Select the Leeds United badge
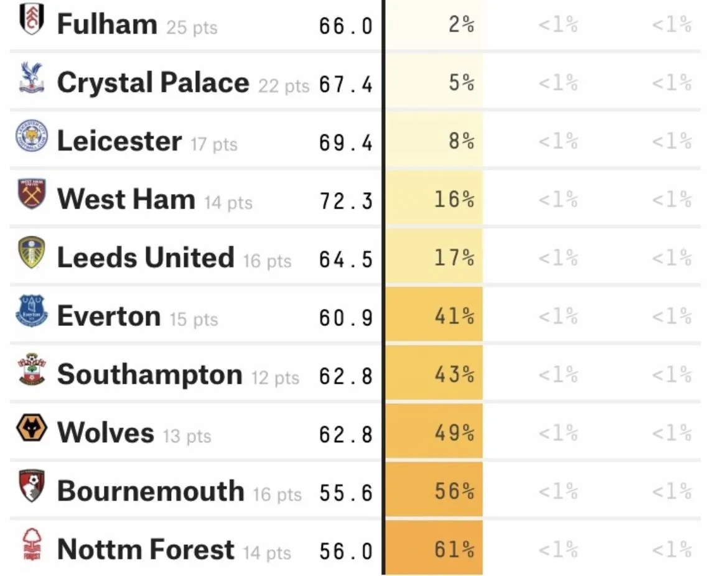 click(x=31, y=254)
